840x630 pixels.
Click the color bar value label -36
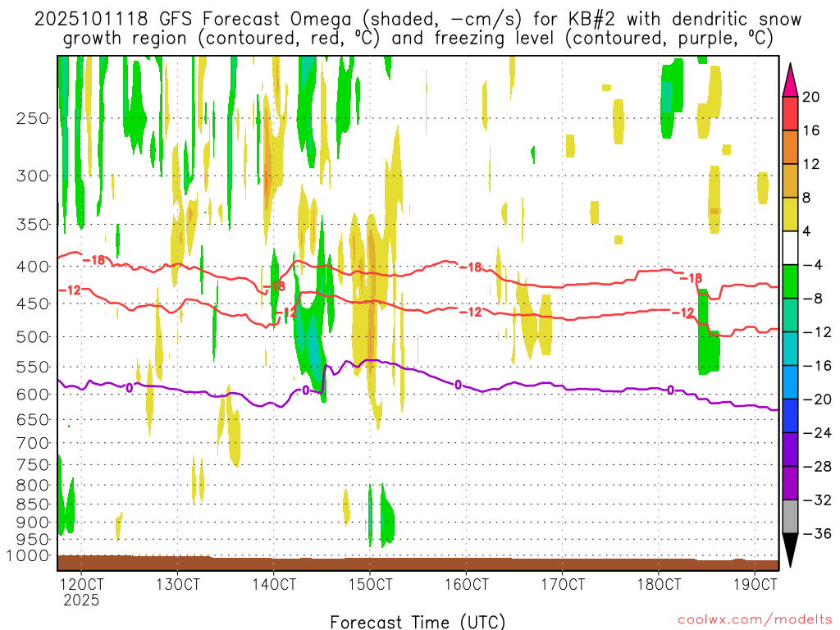point(818,533)
